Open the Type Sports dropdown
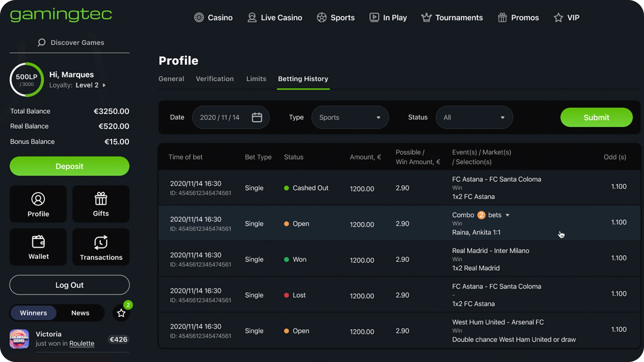 click(350, 117)
